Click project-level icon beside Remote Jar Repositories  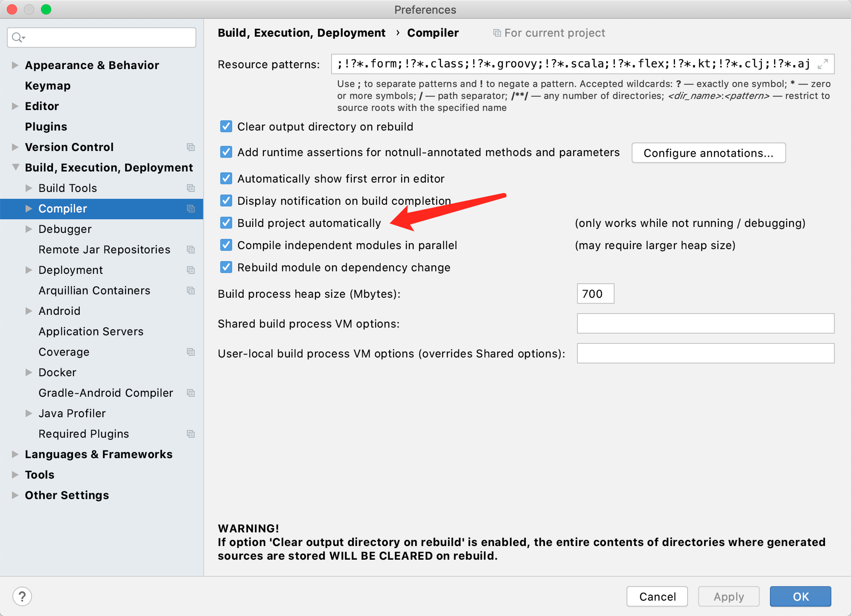coord(191,250)
